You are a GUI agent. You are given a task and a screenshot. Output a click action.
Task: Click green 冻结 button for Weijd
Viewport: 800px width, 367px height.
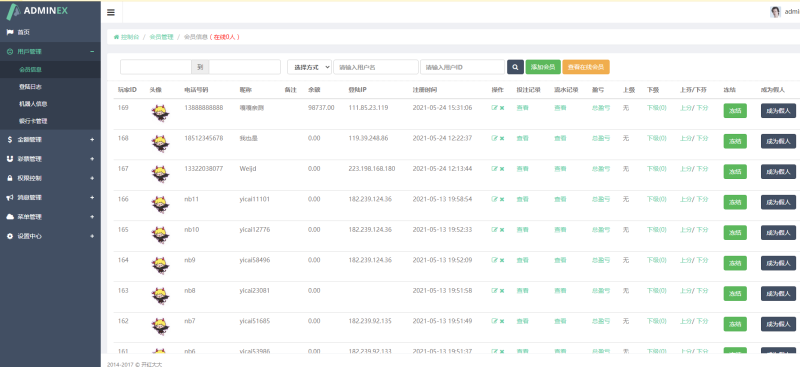735,172
